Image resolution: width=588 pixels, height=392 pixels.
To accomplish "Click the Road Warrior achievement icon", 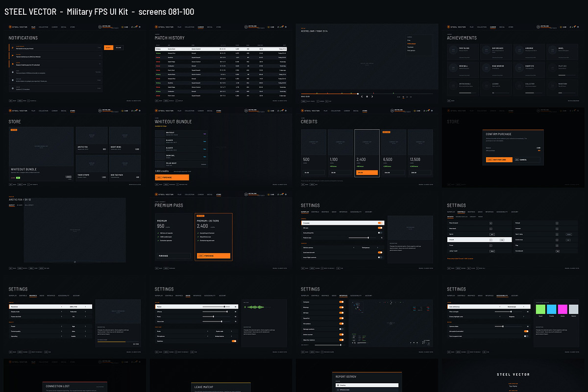I will pos(486,67).
